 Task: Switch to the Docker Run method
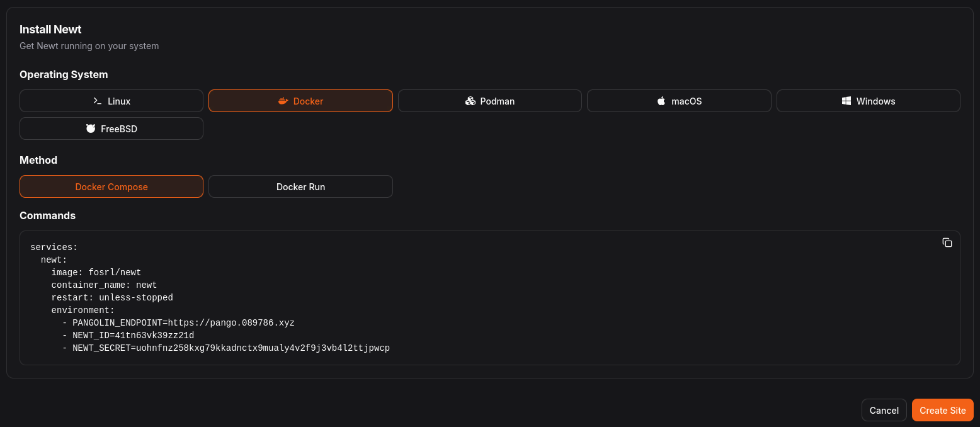pos(300,186)
